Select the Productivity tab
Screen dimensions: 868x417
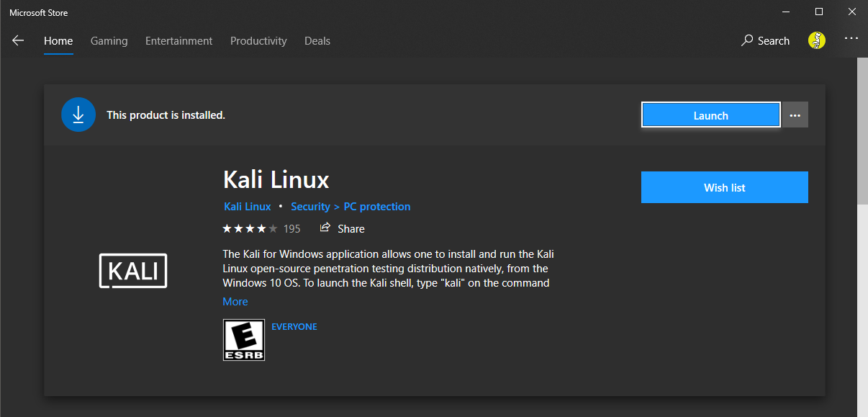coord(258,41)
